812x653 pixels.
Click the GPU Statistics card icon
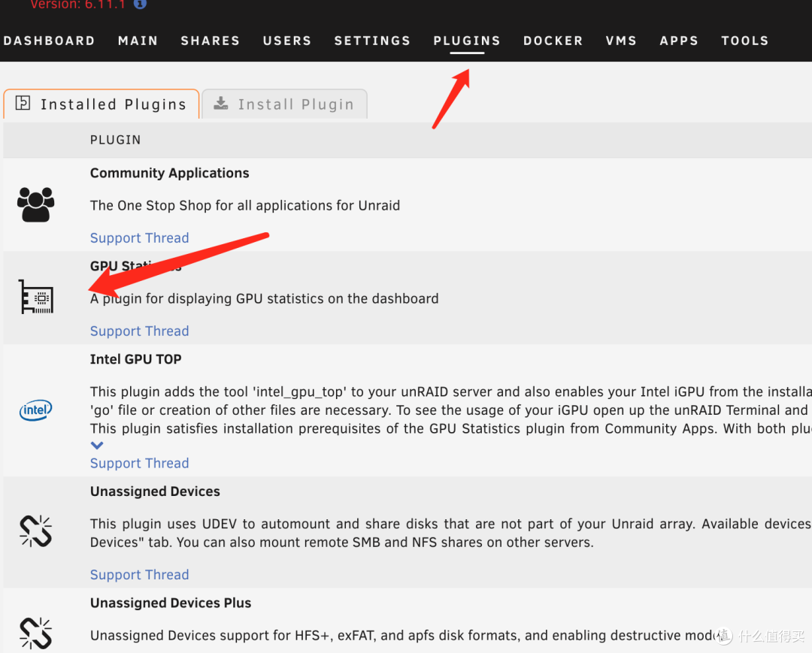[36, 298]
